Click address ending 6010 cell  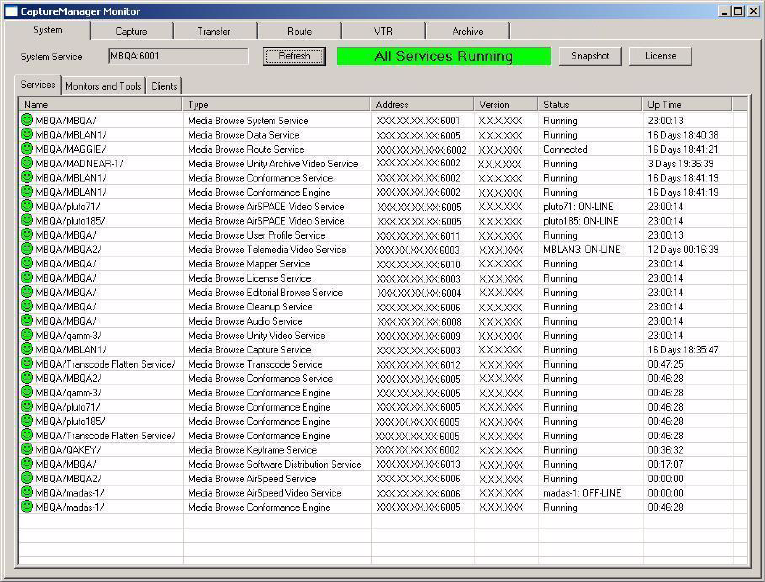418,263
